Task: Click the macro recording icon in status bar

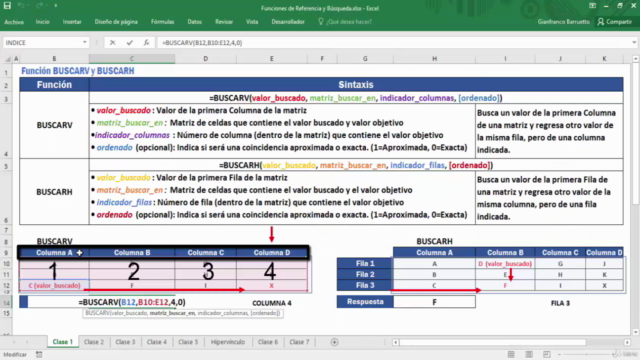Action: coord(39,354)
